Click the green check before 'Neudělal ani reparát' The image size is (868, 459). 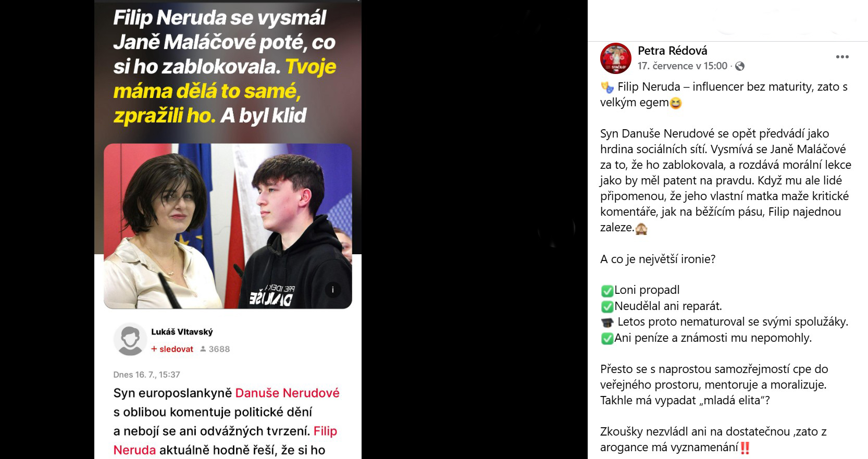[x=607, y=306]
